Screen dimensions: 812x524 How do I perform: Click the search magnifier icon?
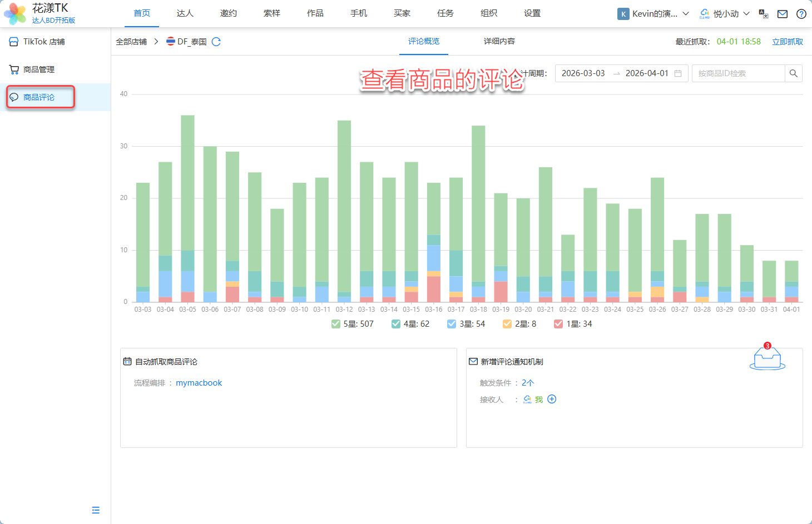point(793,73)
